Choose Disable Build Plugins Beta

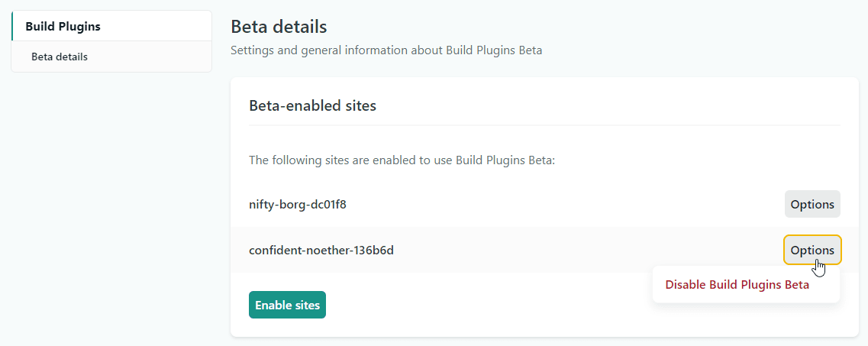pyautogui.click(x=737, y=285)
